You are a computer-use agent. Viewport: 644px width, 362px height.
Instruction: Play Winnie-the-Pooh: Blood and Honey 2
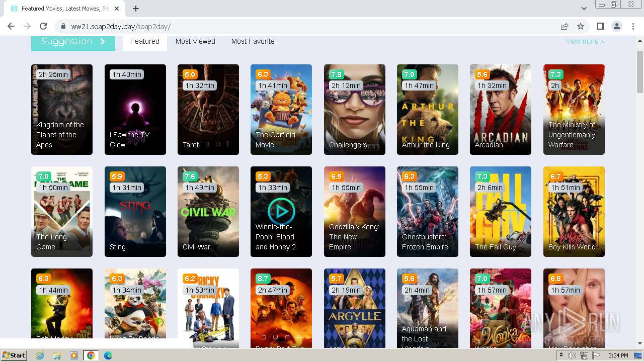281,211
